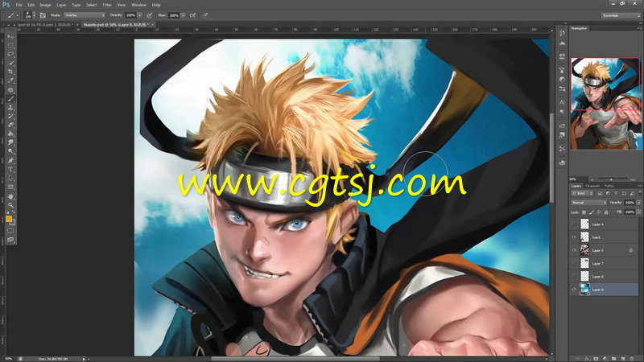644x362 pixels.
Task: Select the Quick Selection tool
Action: [x=10, y=63]
